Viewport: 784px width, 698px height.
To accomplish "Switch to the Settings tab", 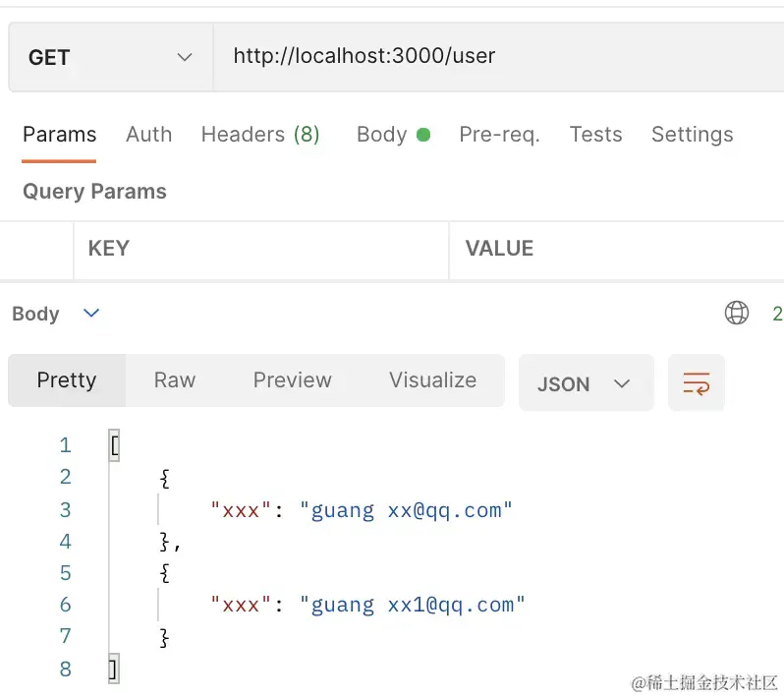I will coord(692,135).
